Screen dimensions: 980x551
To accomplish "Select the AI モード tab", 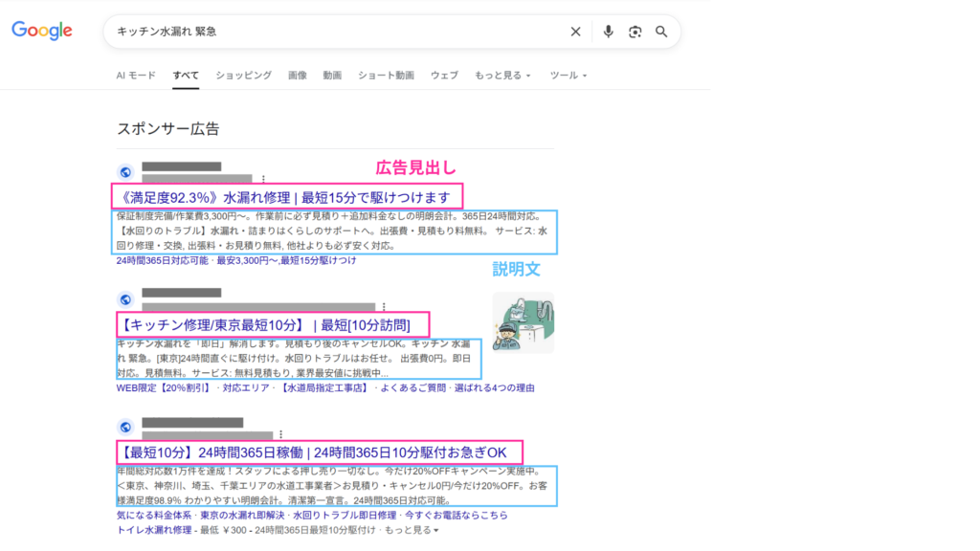I will (x=136, y=75).
